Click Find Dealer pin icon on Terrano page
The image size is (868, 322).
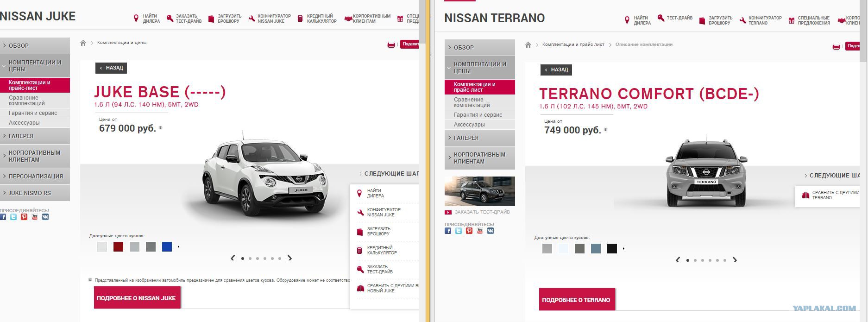[627, 20]
